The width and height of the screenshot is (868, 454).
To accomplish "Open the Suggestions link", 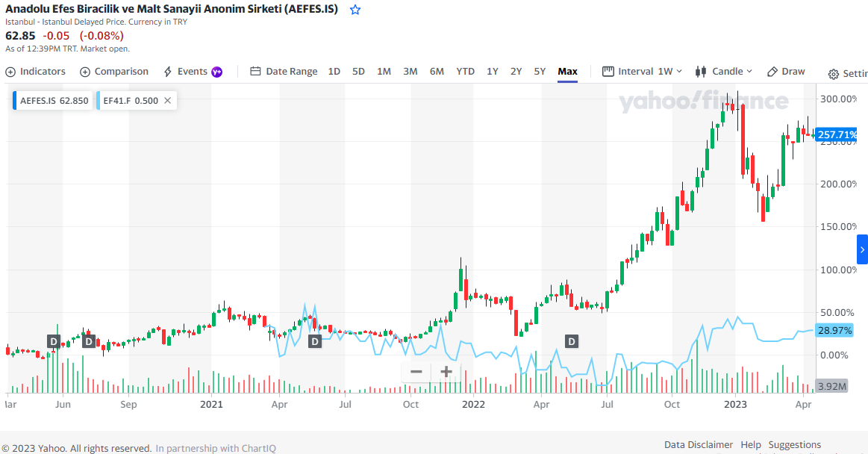I will [x=795, y=444].
